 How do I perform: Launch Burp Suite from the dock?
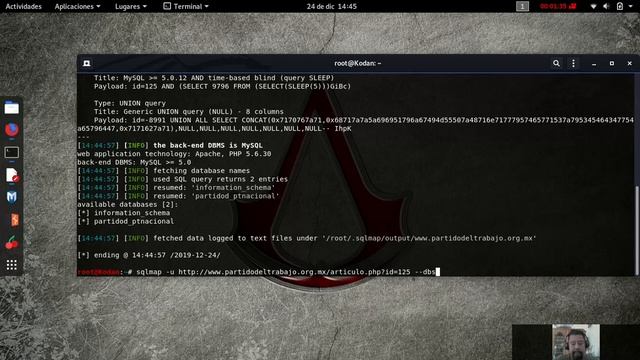coord(14,220)
